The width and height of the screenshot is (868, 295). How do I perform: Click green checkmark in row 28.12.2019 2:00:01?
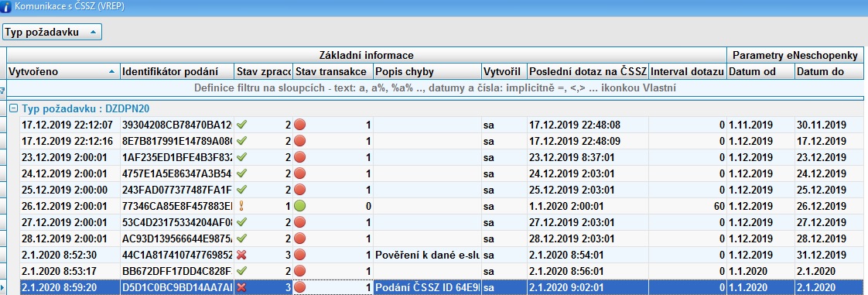pyautogui.click(x=242, y=238)
